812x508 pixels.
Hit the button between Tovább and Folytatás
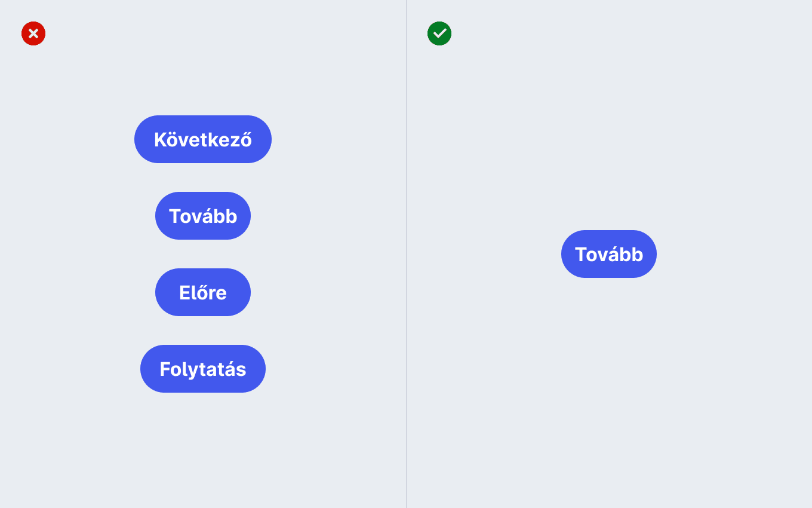[x=203, y=292]
